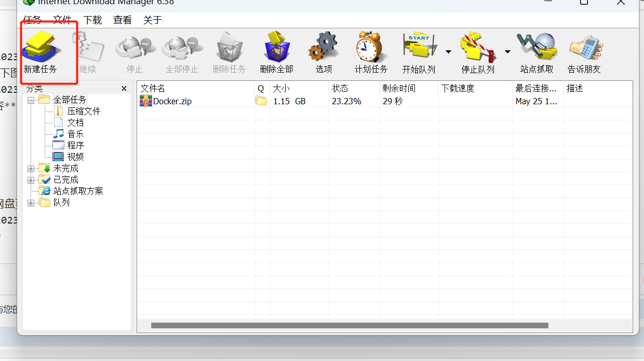Select 压缩文件 category
Viewport: 644px width, 361px height.
point(84,111)
